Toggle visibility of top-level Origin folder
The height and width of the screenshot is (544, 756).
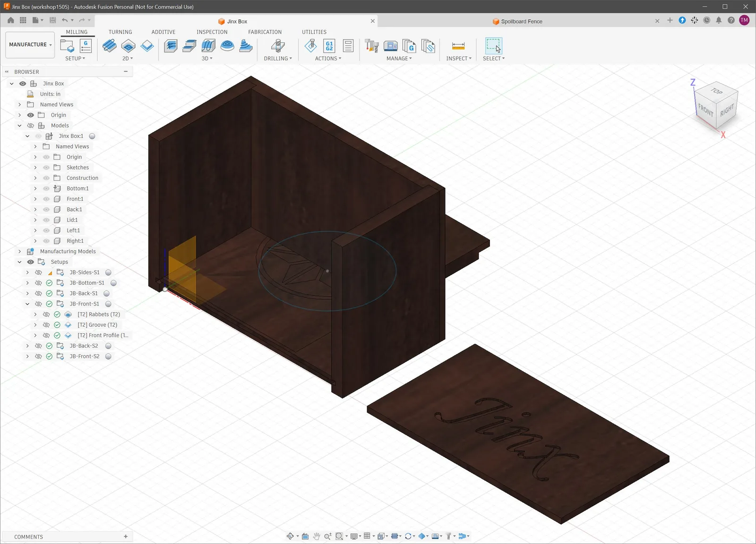click(31, 115)
